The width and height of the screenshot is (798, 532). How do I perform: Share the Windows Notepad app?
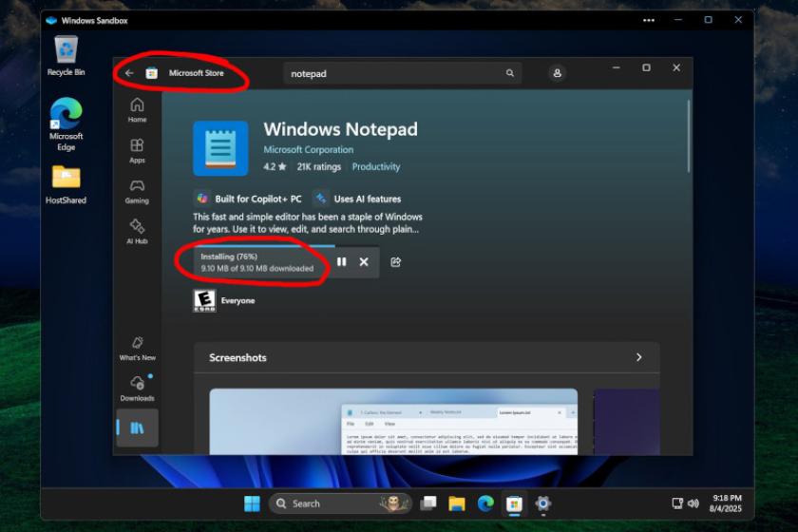(x=395, y=261)
